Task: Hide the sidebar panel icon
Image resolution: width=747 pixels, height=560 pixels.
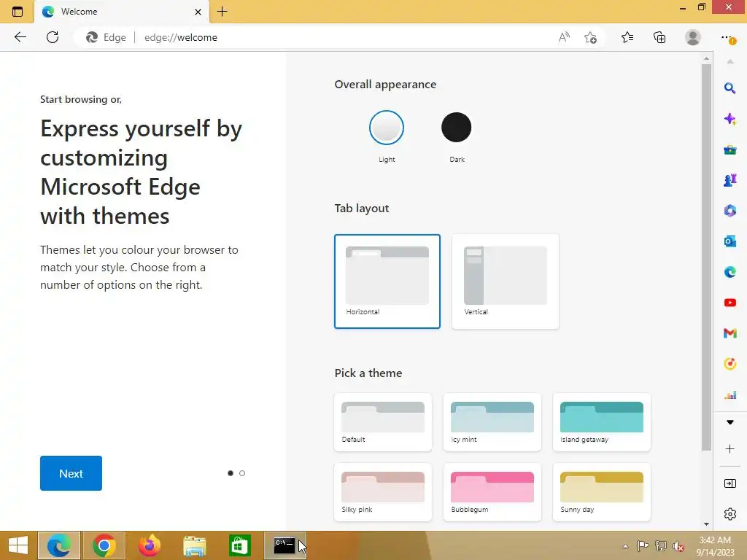Action: coord(729,484)
